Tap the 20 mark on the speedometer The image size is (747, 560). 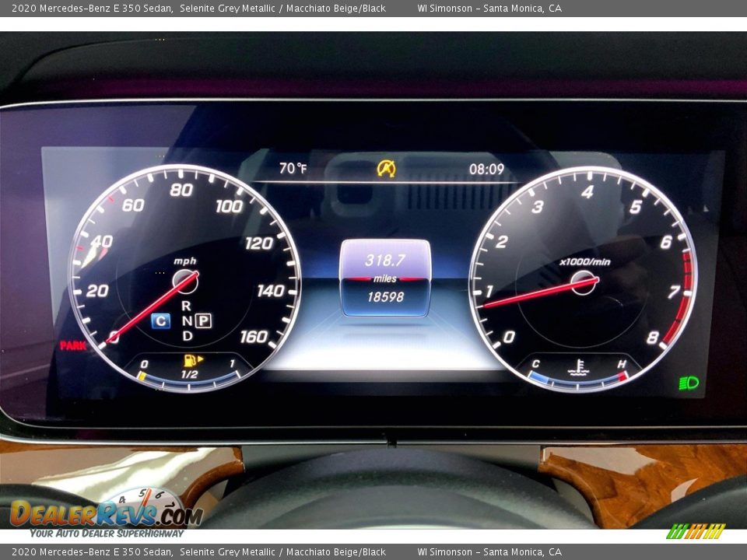click(98, 290)
